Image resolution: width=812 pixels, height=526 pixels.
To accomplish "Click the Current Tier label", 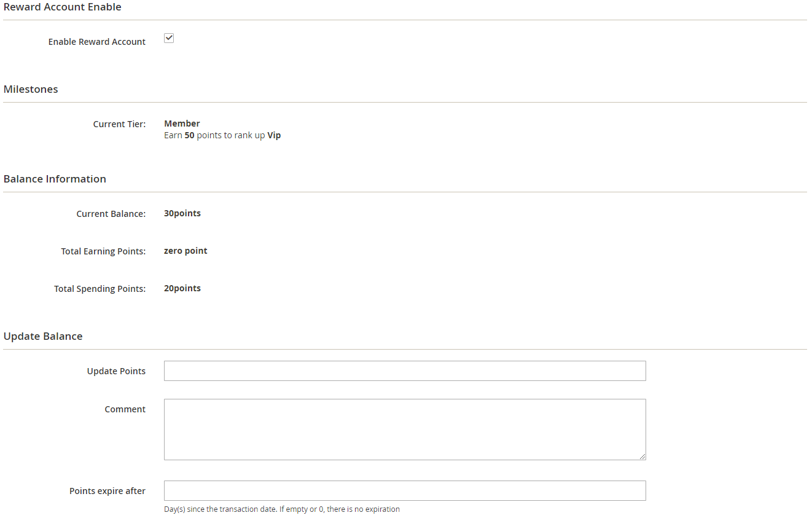I will click(x=119, y=124).
